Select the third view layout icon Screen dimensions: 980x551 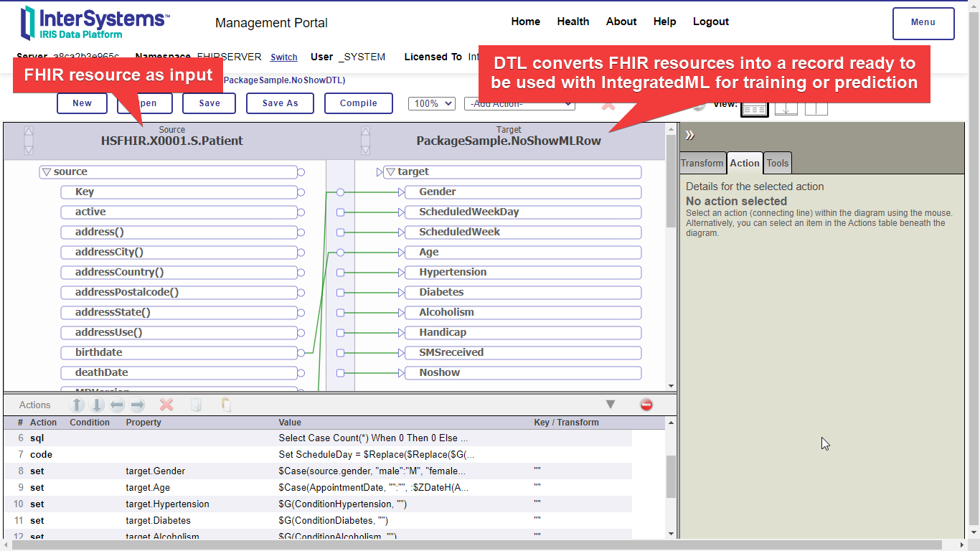pos(816,108)
